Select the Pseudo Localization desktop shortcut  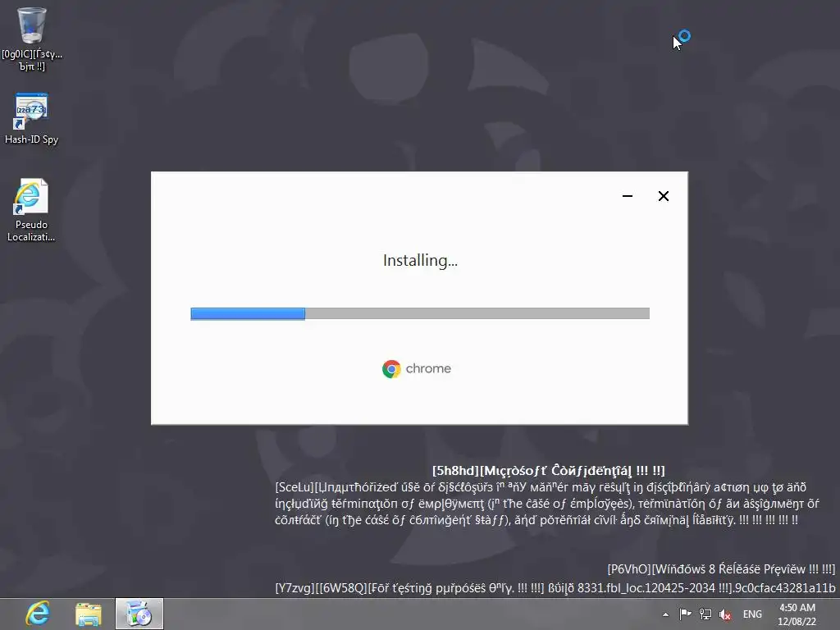(31, 210)
